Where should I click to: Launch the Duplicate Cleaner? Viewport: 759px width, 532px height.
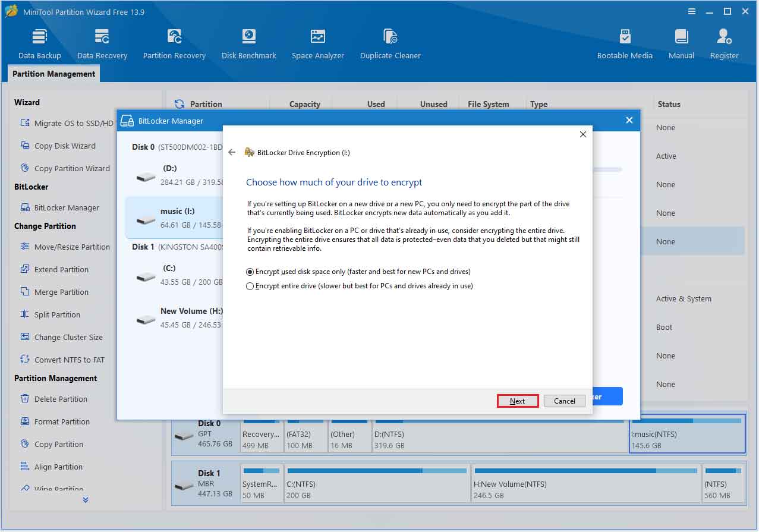[x=390, y=45]
